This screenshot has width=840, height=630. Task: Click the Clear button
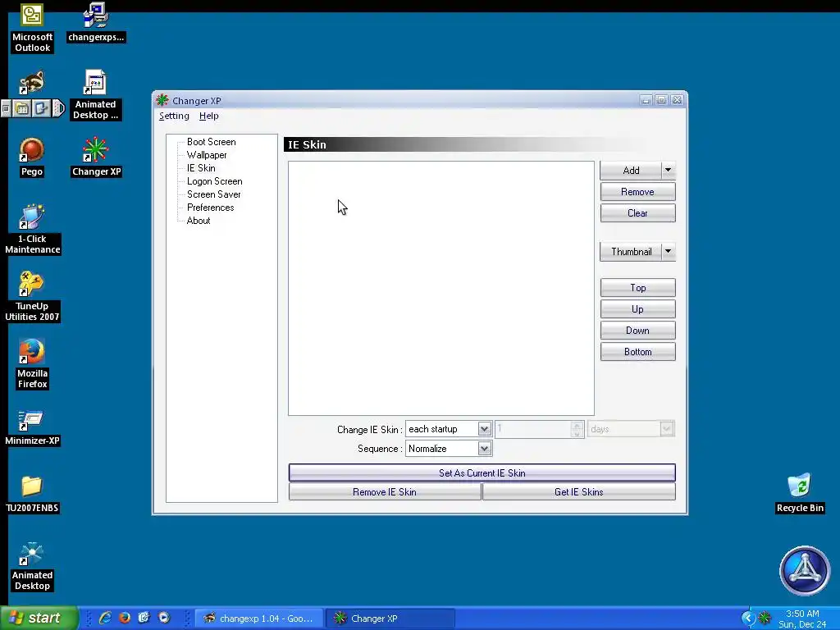click(637, 213)
